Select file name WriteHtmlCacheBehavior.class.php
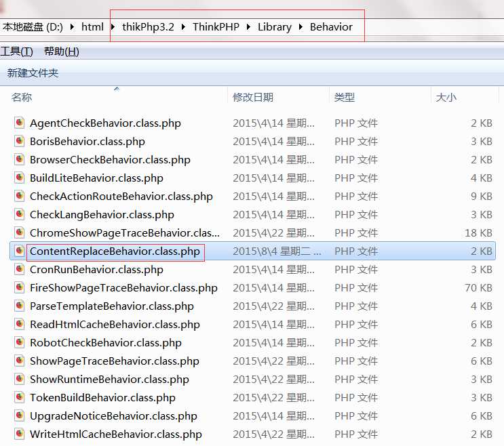This screenshot has width=504, height=446. click(x=116, y=434)
